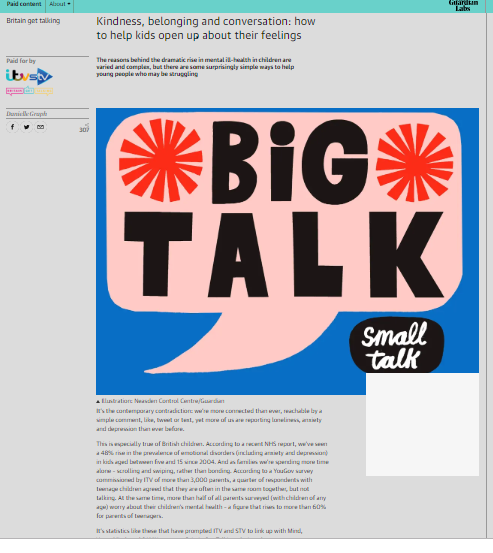Click the ITV logo
The width and height of the screenshot is (493, 553).
[17, 75]
